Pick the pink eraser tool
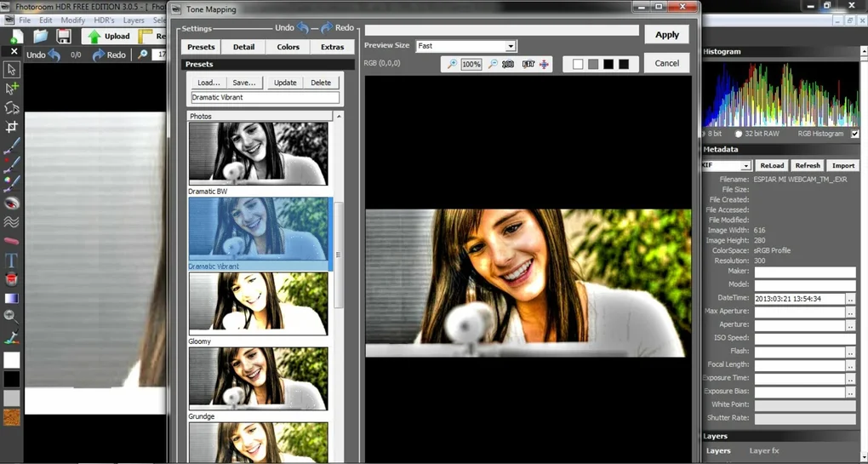868x464 pixels. [12, 241]
